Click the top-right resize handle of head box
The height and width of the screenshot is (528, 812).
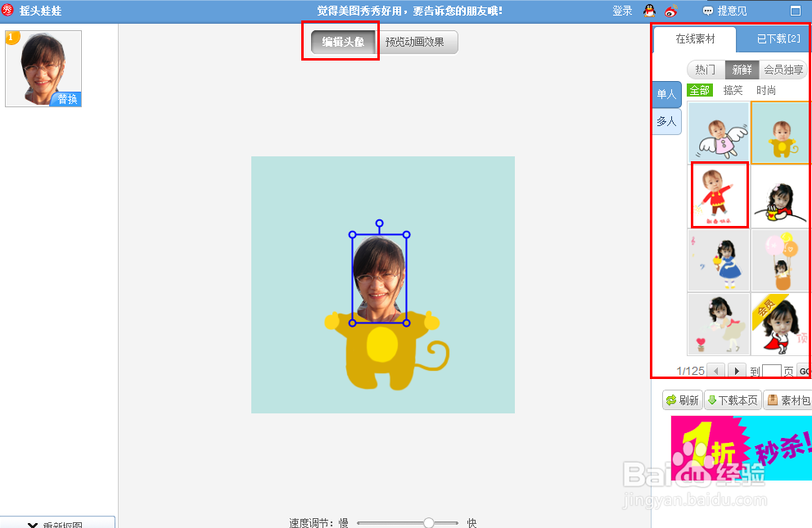point(407,234)
